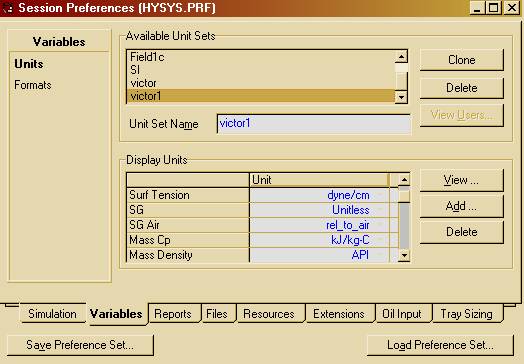Click the Unit column header
Screen dimensions: 524x364
(x=319, y=180)
